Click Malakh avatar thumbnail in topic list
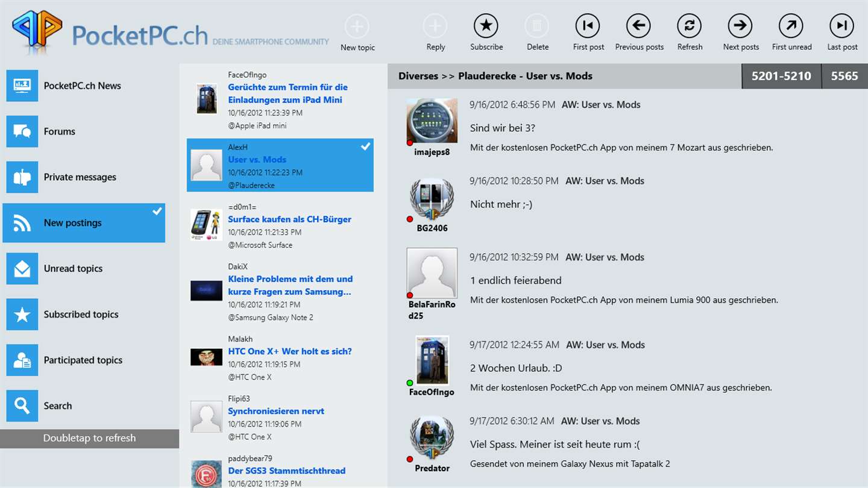 206,357
